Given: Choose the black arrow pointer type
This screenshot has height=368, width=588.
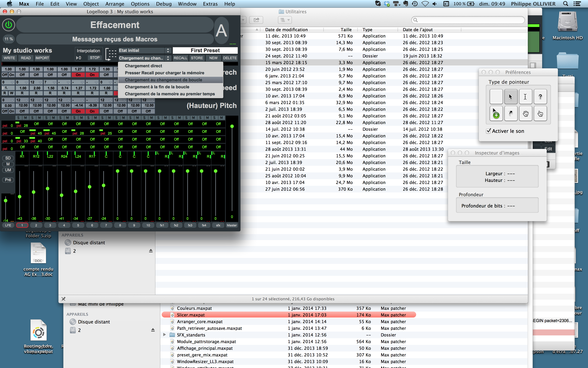Looking at the screenshot, I should coord(511,97).
